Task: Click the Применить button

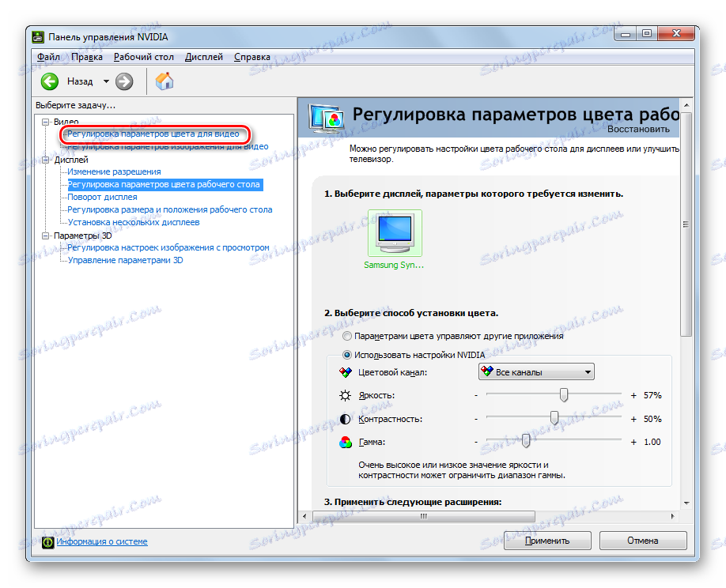Action: coord(547,541)
